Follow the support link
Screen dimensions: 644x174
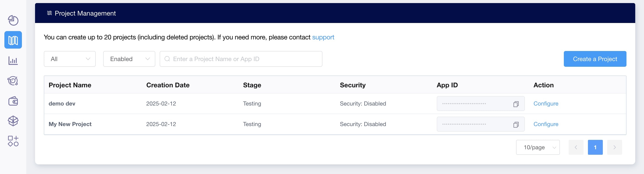pyautogui.click(x=323, y=37)
